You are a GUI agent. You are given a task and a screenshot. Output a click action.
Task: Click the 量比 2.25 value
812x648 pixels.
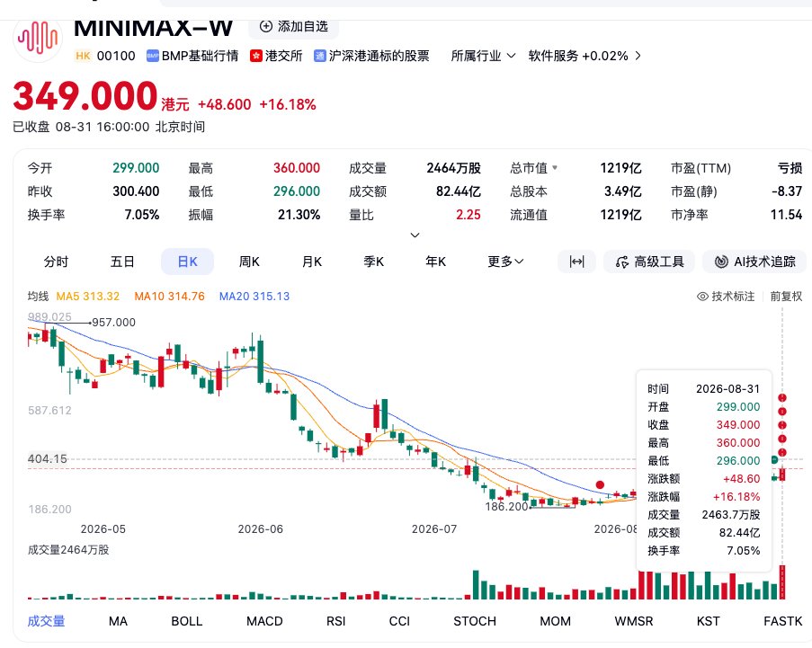click(468, 215)
